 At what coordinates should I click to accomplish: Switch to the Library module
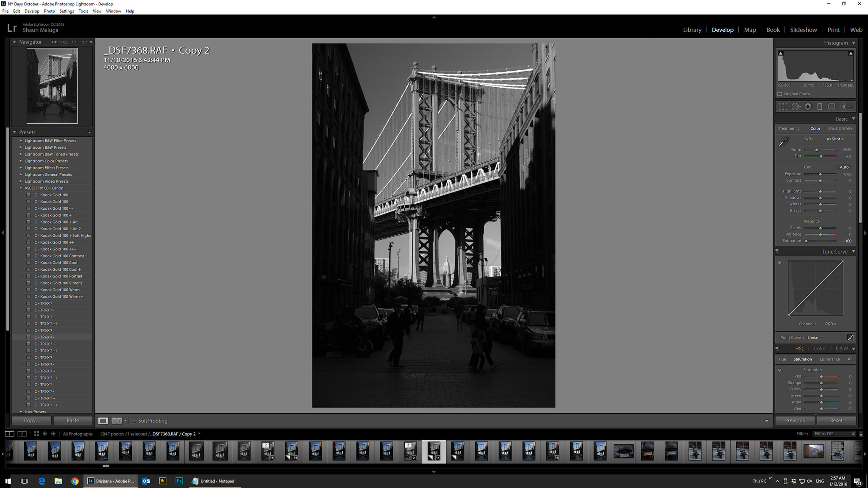click(x=692, y=30)
